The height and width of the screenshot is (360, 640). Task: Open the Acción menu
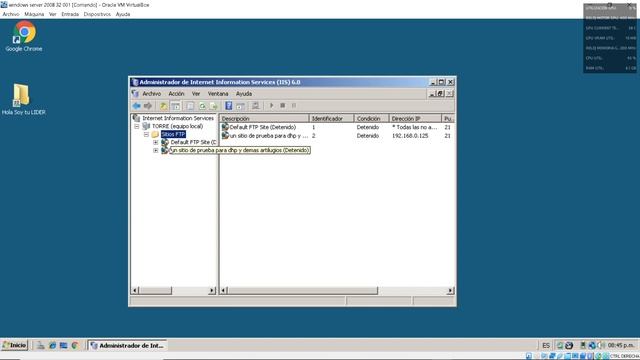coord(176,93)
